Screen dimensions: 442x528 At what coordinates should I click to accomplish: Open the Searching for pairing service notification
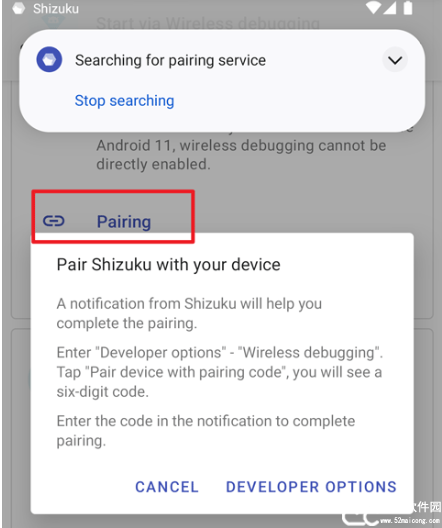[x=170, y=61]
